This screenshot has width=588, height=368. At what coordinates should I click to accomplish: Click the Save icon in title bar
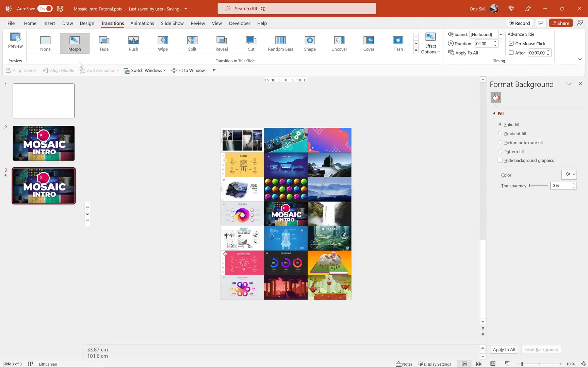pos(60,9)
